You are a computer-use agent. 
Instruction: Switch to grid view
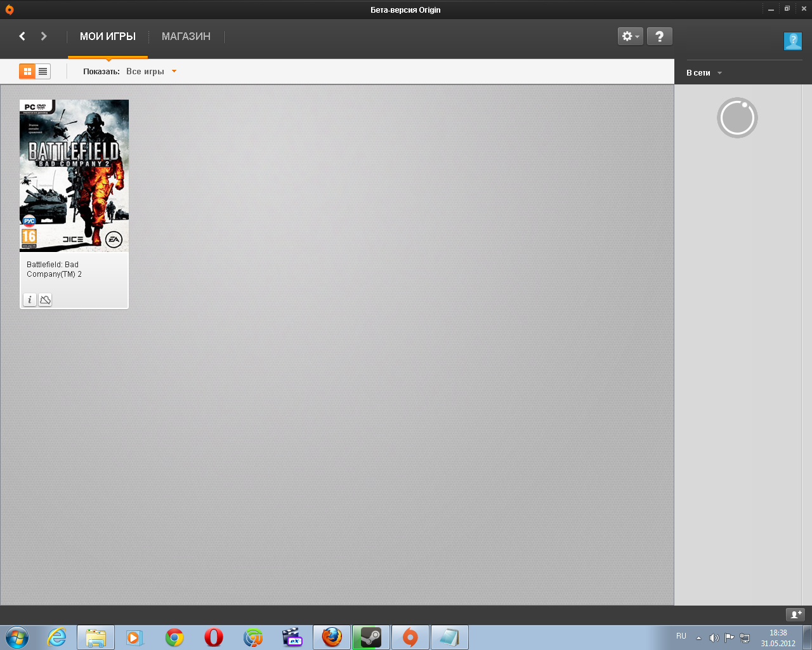tap(27, 72)
